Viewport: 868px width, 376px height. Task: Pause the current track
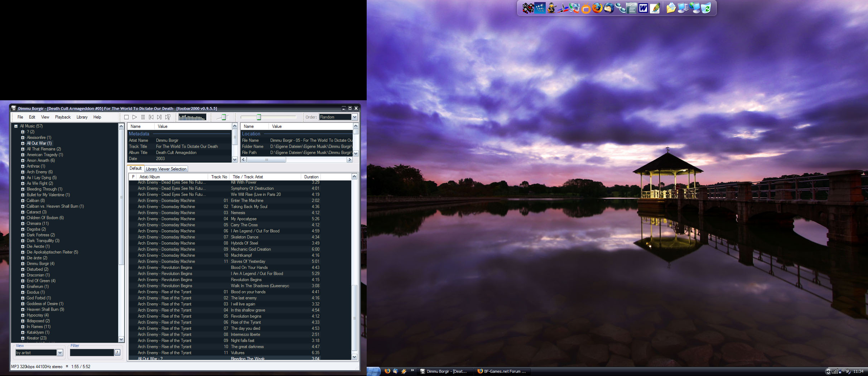click(143, 117)
